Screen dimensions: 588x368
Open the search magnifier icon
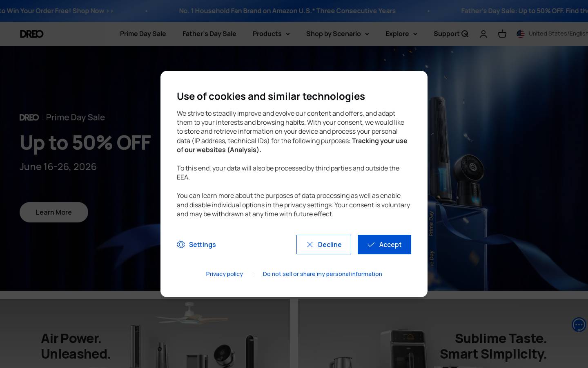[465, 34]
